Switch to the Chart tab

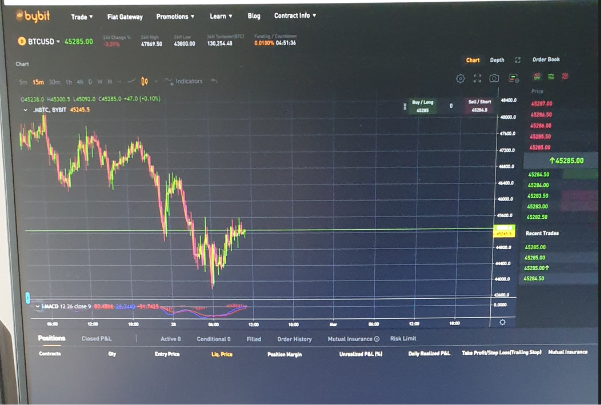point(473,60)
